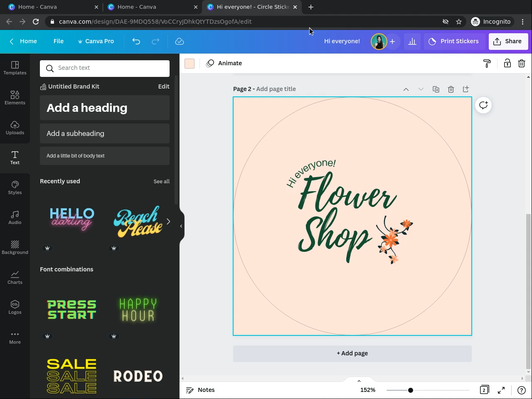Click the Search text field

click(105, 68)
